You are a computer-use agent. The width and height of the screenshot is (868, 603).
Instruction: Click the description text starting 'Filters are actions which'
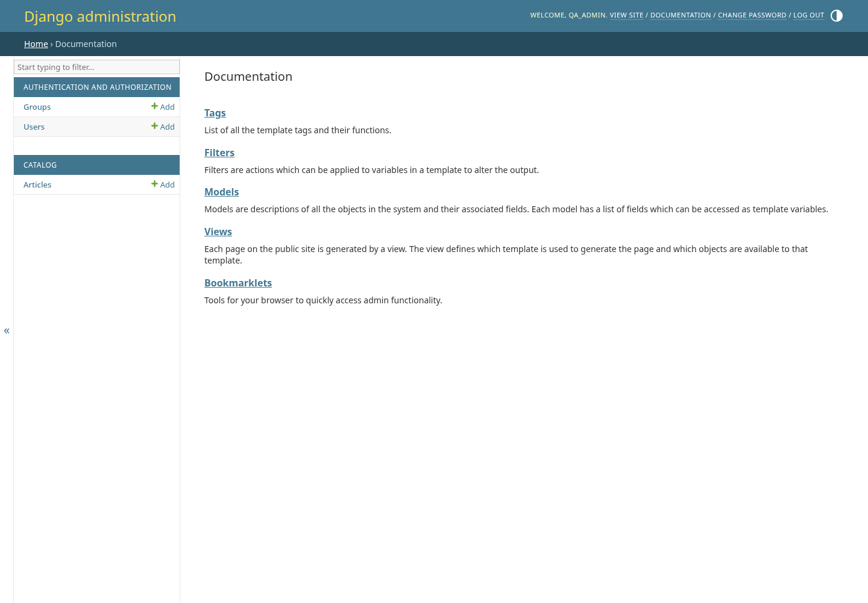click(371, 170)
